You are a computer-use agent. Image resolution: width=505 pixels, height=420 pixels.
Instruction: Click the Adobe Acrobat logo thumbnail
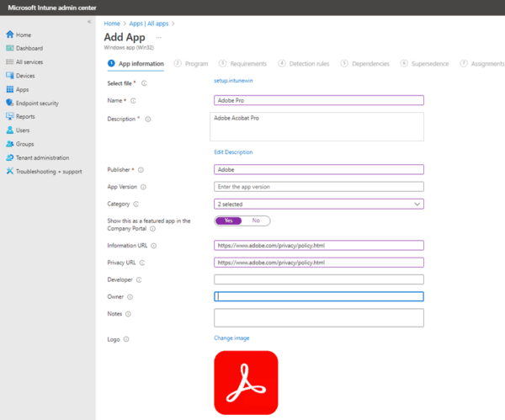coord(246,383)
